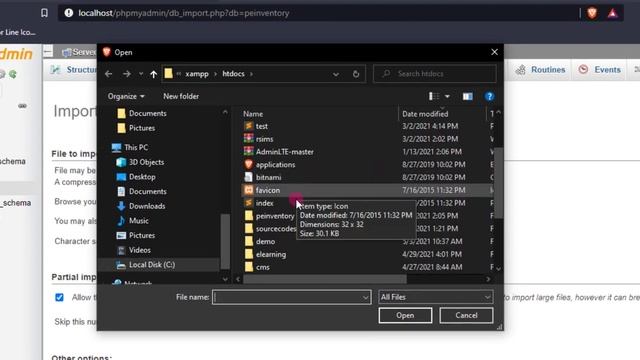This screenshot has height=360, width=640.
Task: Expand the File name history dropdown
Action: [365, 297]
